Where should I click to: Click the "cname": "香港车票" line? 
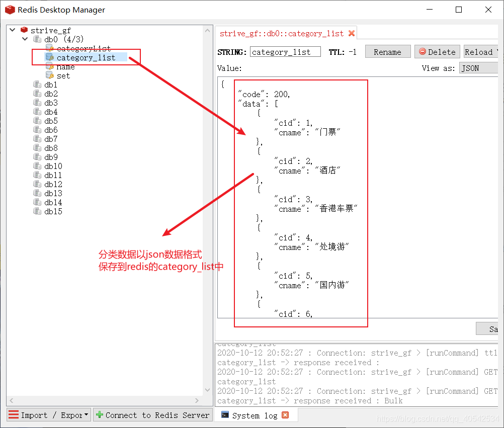pos(316,209)
